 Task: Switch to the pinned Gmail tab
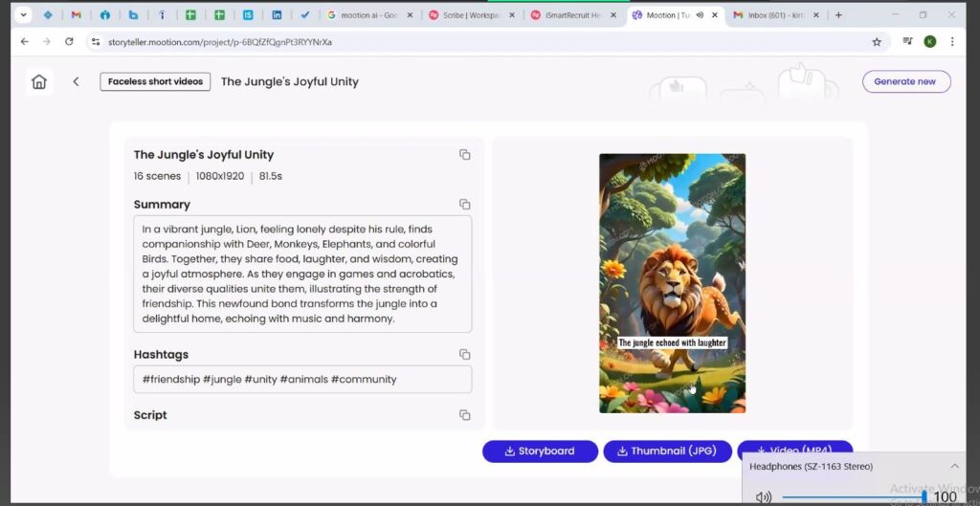pyautogui.click(x=77, y=15)
